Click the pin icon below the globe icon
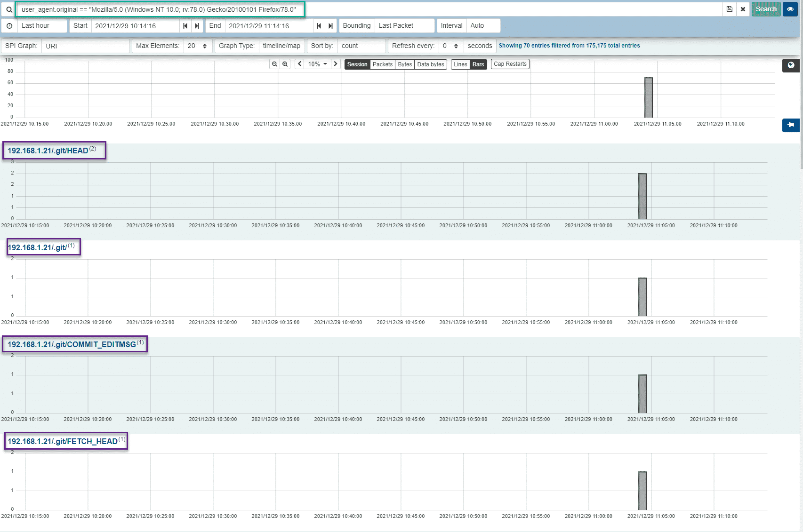Image resolution: width=803 pixels, height=532 pixels. [791, 125]
